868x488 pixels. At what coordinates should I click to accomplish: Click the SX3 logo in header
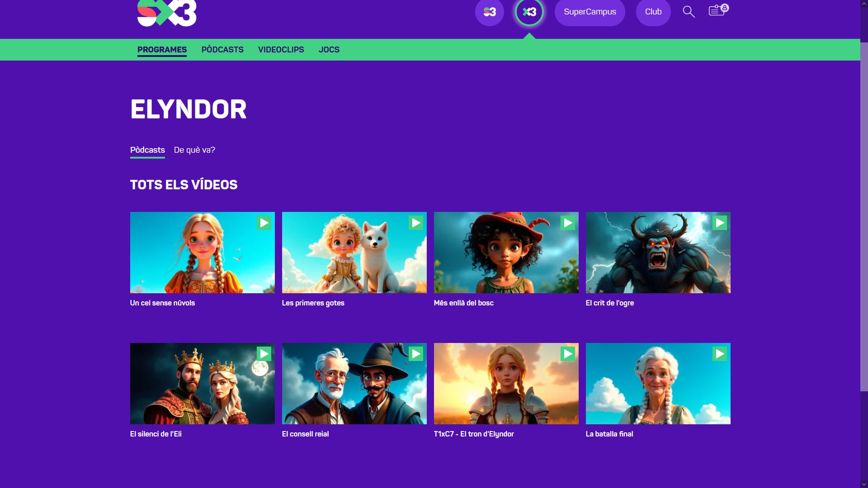167,13
